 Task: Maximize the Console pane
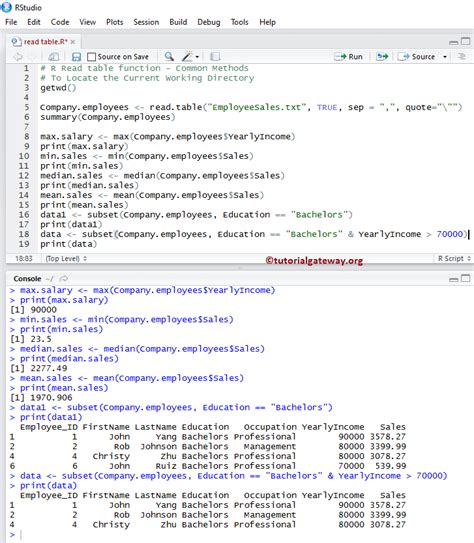(x=466, y=279)
